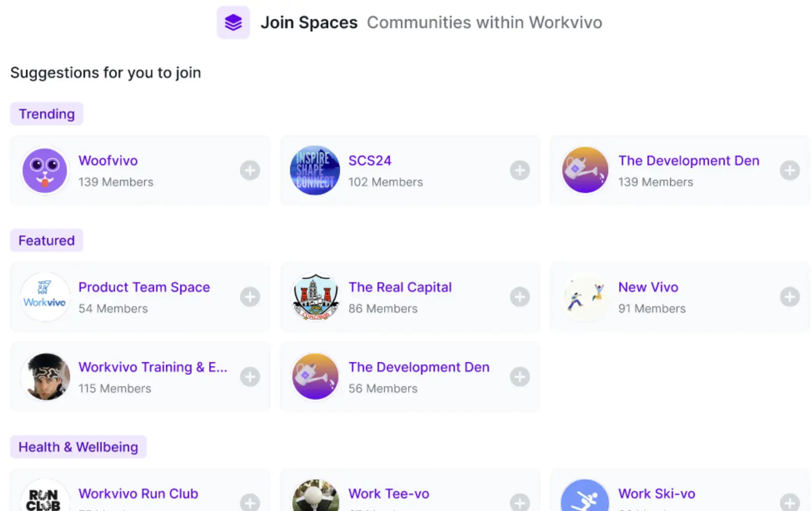Join the SCS24 space with plus icon
This screenshot has height=511, width=812.
[x=520, y=170]
